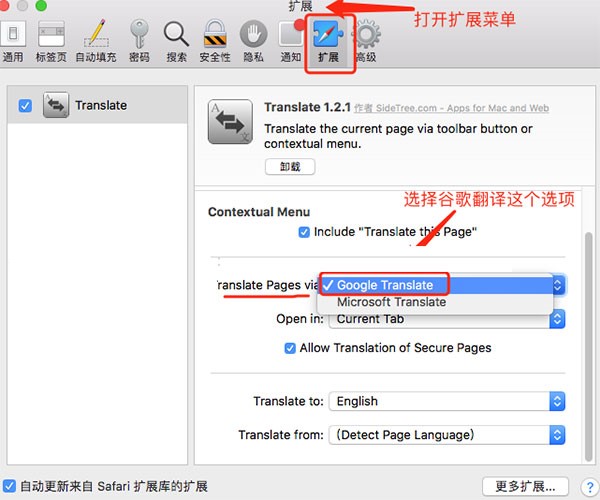Toggle 自动更新来自 Safari 扩展库的扩展 checkbox
The image size is (600, 500).
9,486
